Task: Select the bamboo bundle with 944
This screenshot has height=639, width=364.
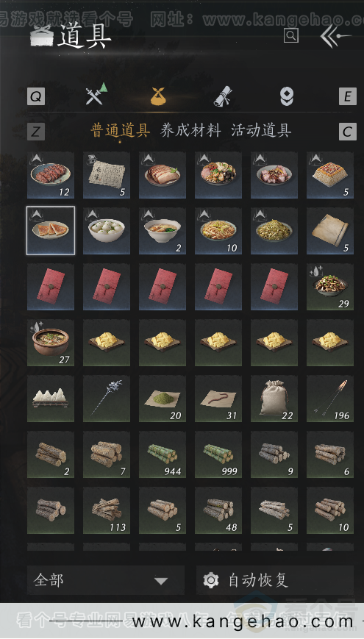Action: coord(163,454)
